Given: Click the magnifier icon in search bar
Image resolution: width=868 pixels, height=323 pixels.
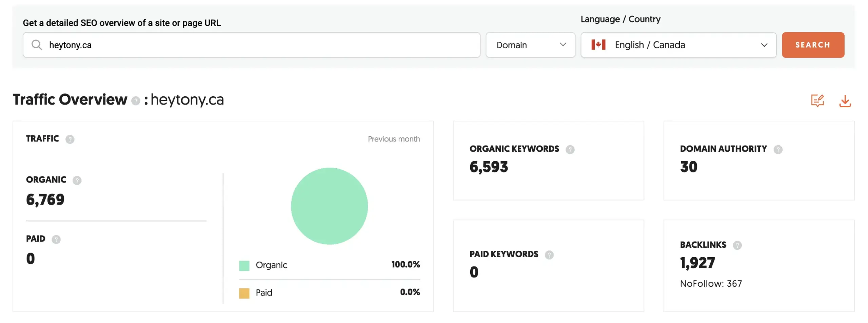Looking at the screenshot, I should [37, 45].
